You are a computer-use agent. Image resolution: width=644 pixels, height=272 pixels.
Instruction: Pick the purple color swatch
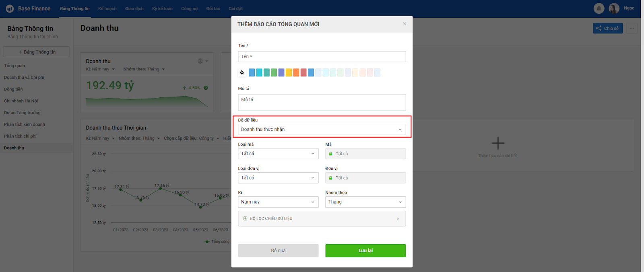pos(281,72)
